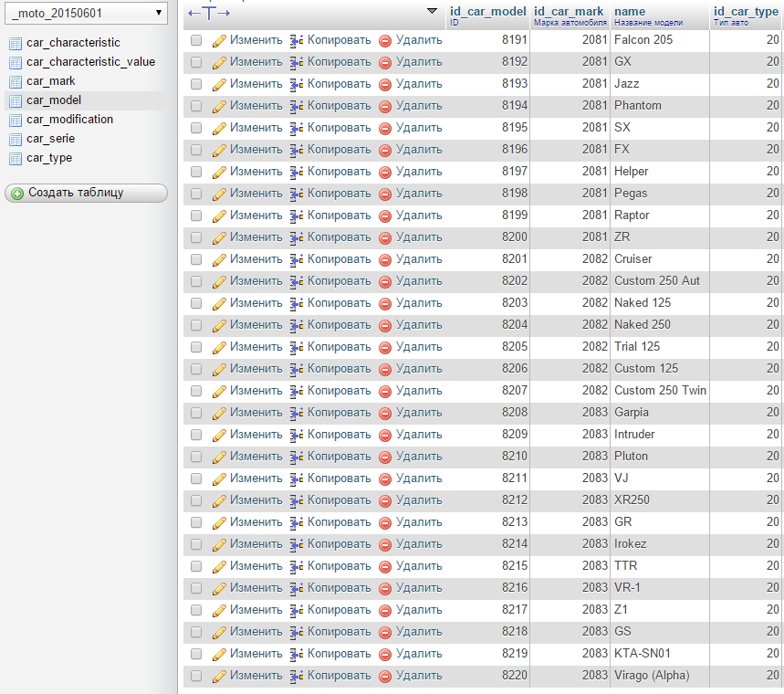Viewport: 784px width, 694px height.
Task: Tick the checkbox for row 8206 Custom 125
Action: pos(196,369)
